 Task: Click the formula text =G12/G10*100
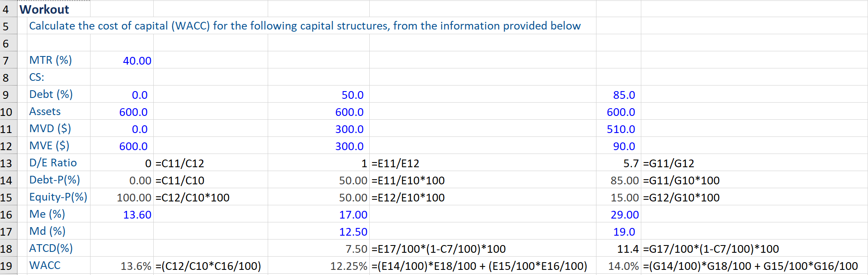[x=681, y=198]
